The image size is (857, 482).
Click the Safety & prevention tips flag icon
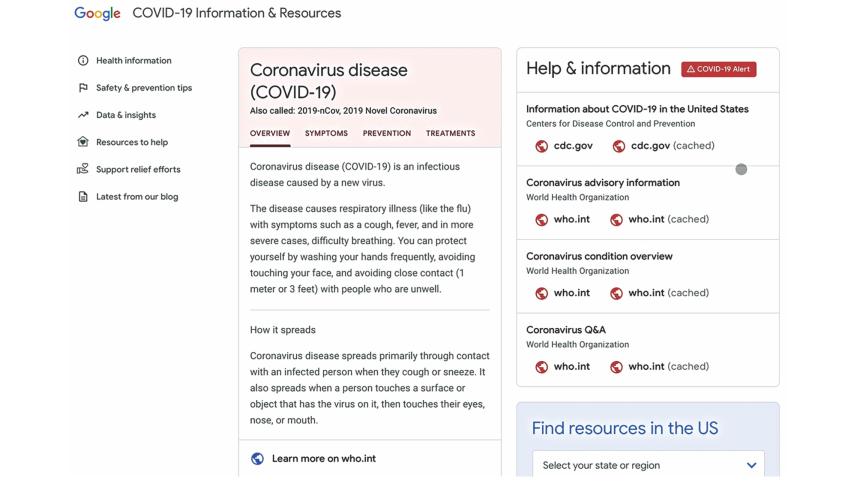pyautogui.click(x=83, y=88)
